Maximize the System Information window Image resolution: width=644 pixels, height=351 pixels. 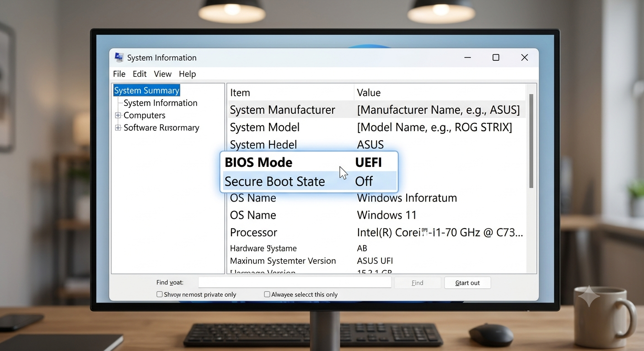click(x=496, y=57)
